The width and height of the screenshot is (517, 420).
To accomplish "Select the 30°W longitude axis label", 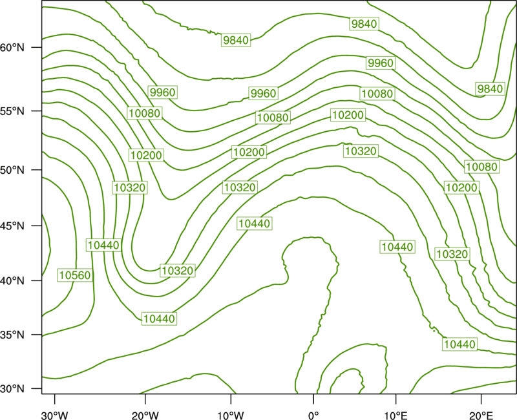I will tap(54, 415).
